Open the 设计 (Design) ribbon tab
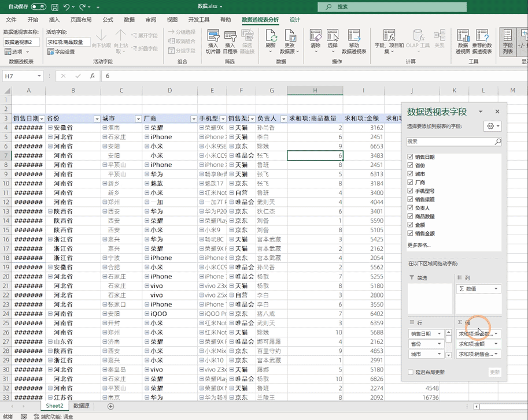This screenshot has height=420, width=528. [x=295, y=20]
